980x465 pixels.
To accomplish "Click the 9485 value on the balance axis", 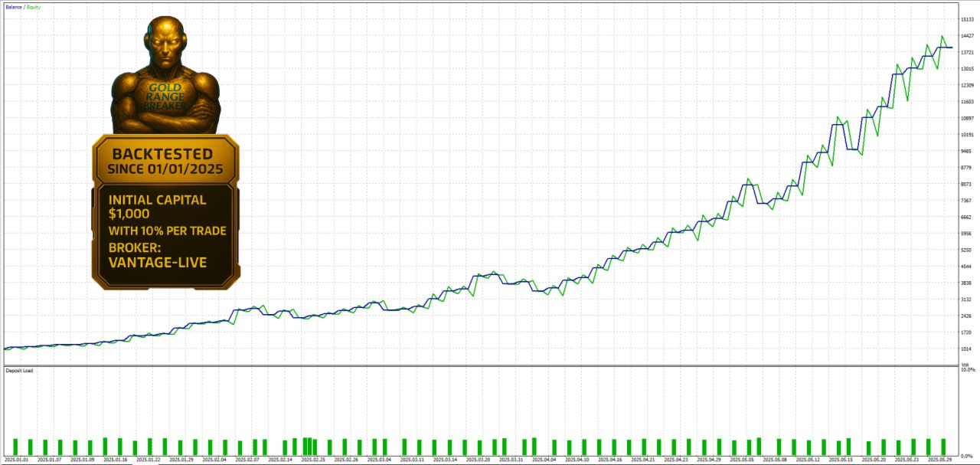I will click(x=966, y=151).
